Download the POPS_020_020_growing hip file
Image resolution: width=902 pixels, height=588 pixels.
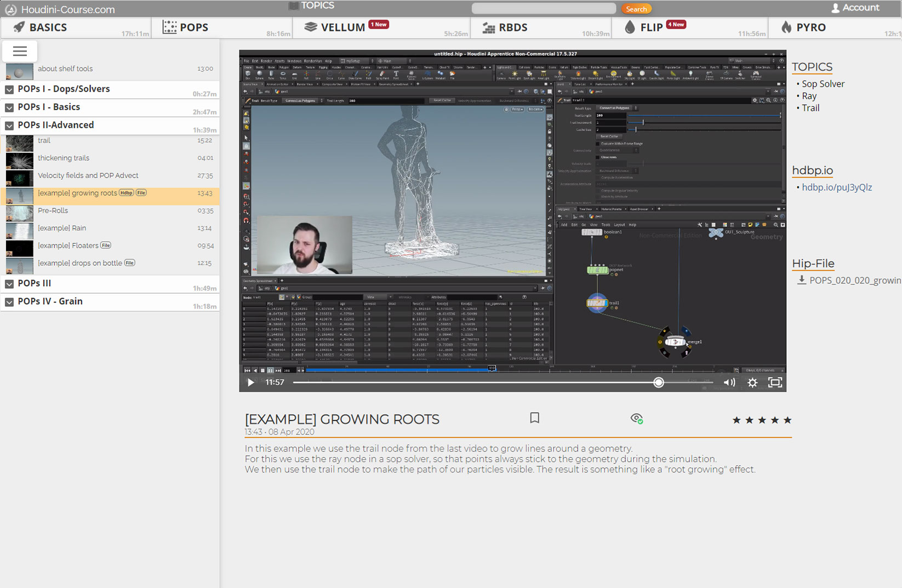(x=848, y=280)
